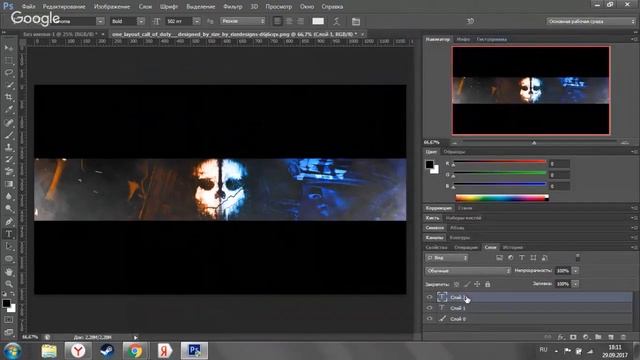
Task: Toggle lock position
Action: click(x=477, y=284)
